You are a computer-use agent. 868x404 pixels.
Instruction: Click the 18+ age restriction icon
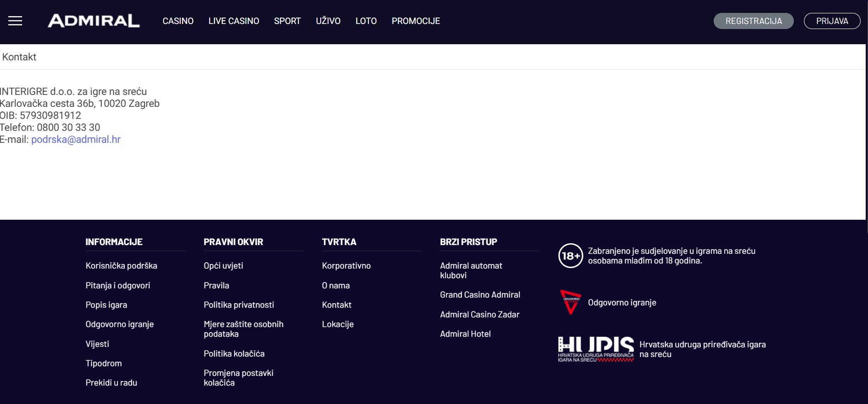[571, 256]
